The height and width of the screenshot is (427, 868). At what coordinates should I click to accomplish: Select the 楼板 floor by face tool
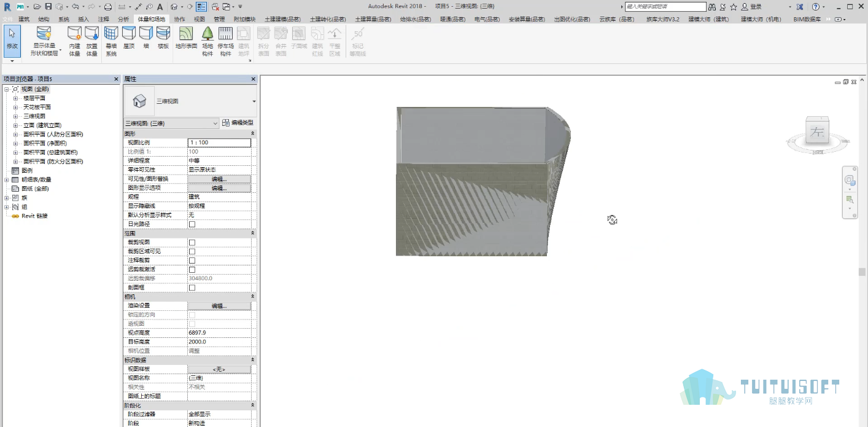(163, 38)
